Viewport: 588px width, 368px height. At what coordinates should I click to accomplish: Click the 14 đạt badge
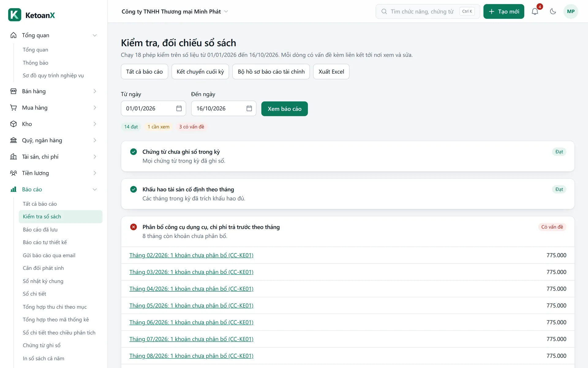coord(131,127)
